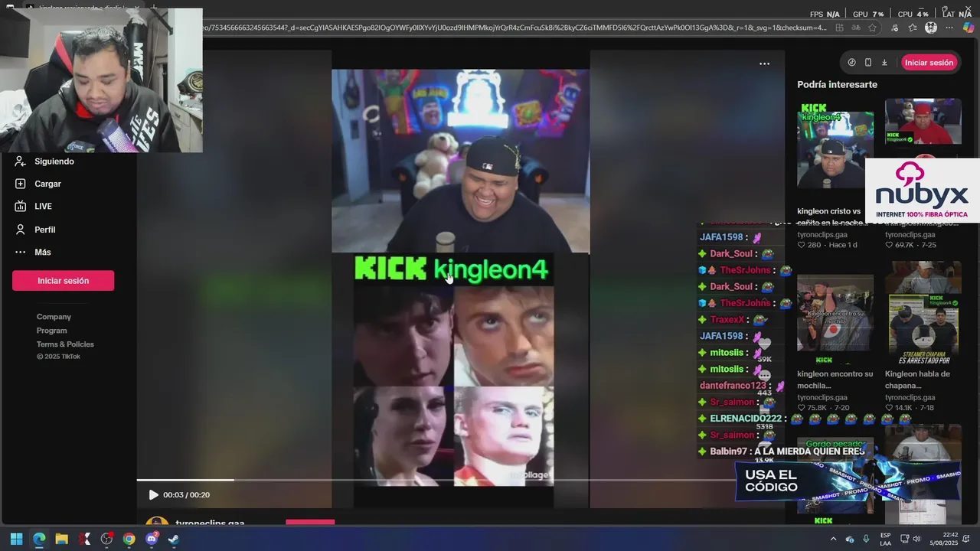This screenshot has width=980, height=551.
Task: Click the download desktop app icon
Action: pyautogui.click(x=884, y=63)
